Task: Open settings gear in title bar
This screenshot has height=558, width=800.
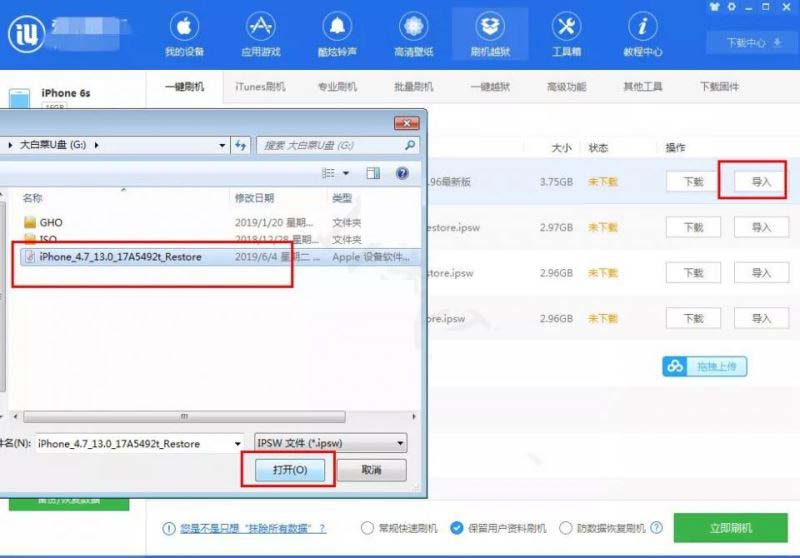Action: [732, 7]
